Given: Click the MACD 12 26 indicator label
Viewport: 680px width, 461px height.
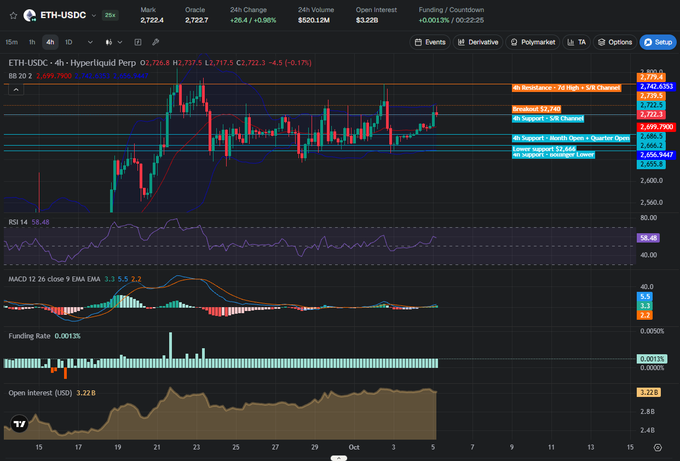Looking at the screenshot, I should click(54, 279).
